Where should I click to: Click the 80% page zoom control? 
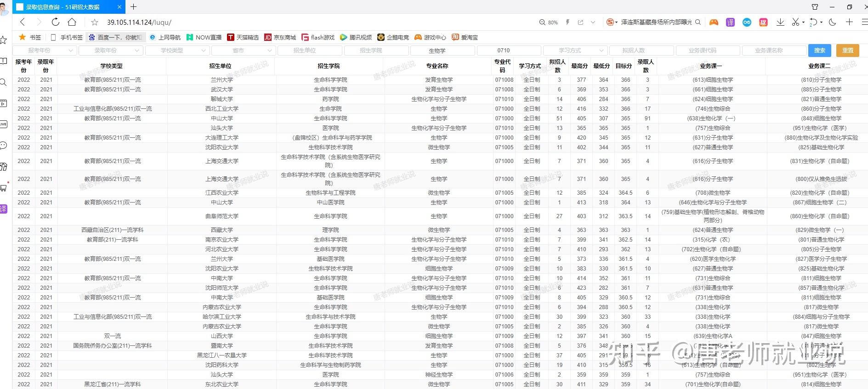click(549, 22)
